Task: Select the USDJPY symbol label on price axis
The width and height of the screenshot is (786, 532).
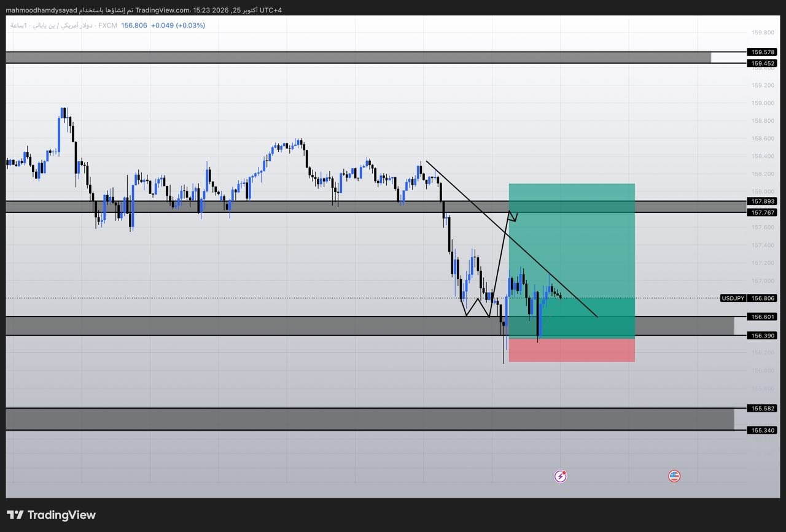Action: coord(733,298)
